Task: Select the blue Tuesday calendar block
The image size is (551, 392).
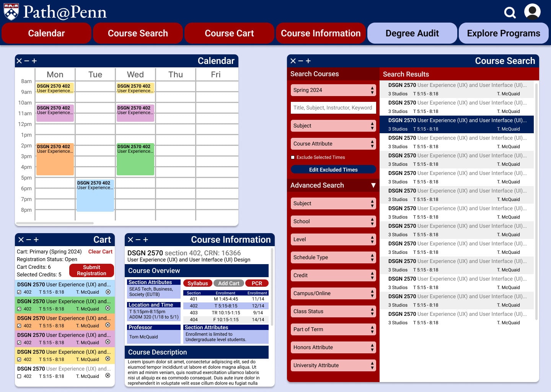Action: [95, 196]
